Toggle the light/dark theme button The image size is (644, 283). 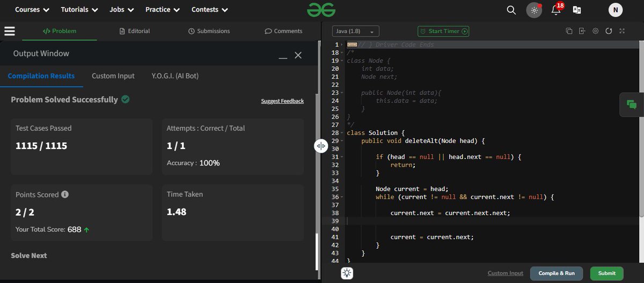coord(534,10)
